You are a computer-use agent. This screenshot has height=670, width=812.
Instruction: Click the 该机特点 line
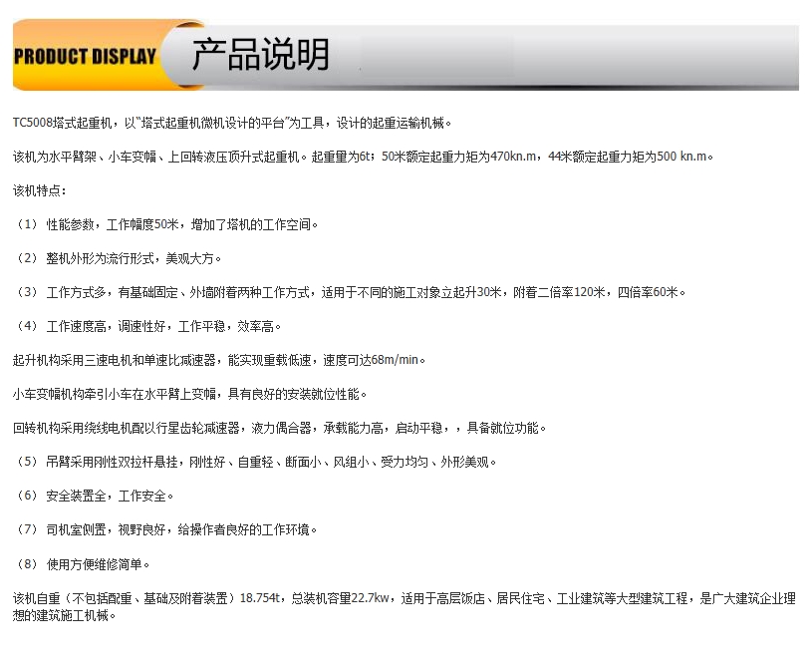tap(40, 190)
